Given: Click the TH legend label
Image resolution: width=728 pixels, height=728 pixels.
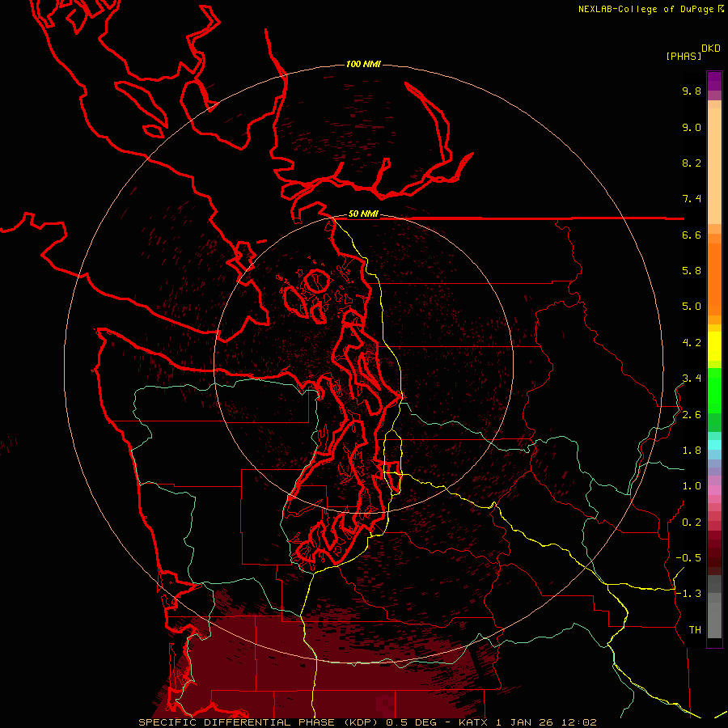Looking at the screenshot, I should click(x=695, y=630).
